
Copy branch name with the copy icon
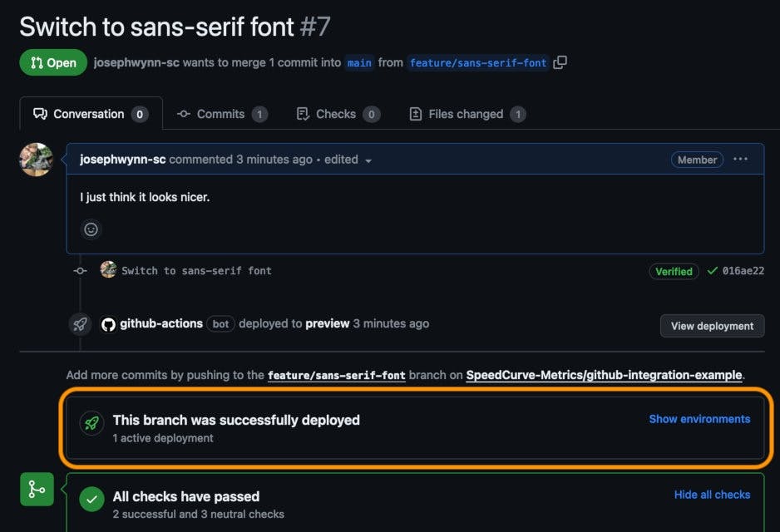pos(560,62)
